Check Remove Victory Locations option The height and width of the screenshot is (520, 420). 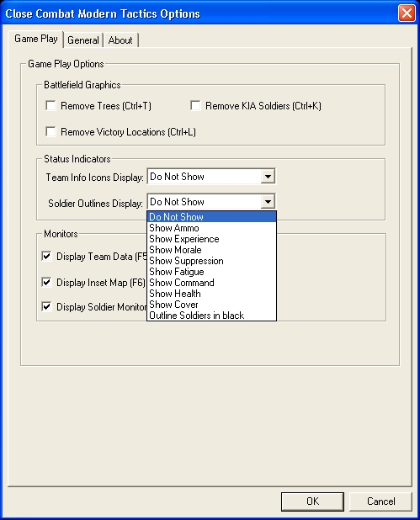pyautogui.click(x=51, y=131)
